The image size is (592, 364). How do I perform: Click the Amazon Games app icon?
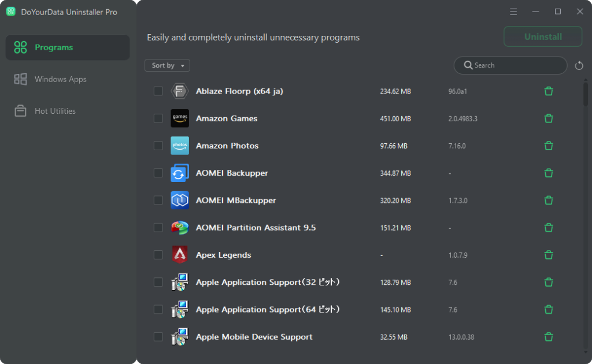(x=180, y=118)
